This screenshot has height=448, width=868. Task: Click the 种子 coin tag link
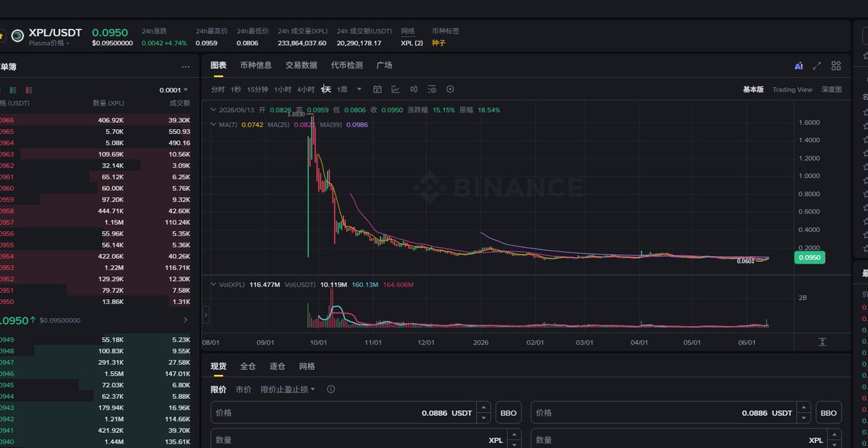[x=438, y=43]
